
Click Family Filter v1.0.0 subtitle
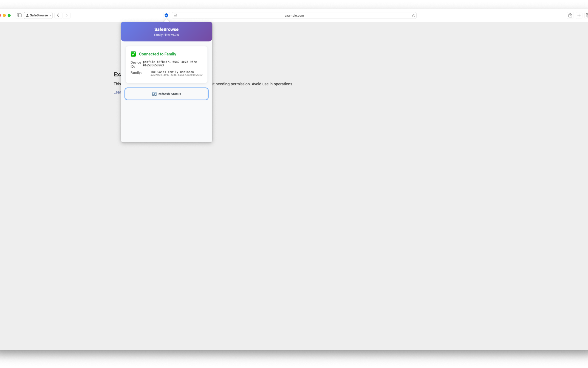[167, 35]
